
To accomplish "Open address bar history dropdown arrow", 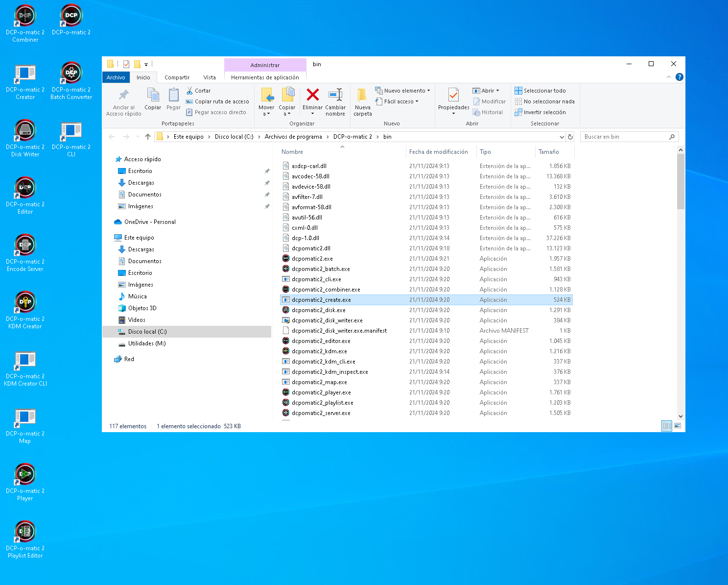I will (x=562, y=137).
